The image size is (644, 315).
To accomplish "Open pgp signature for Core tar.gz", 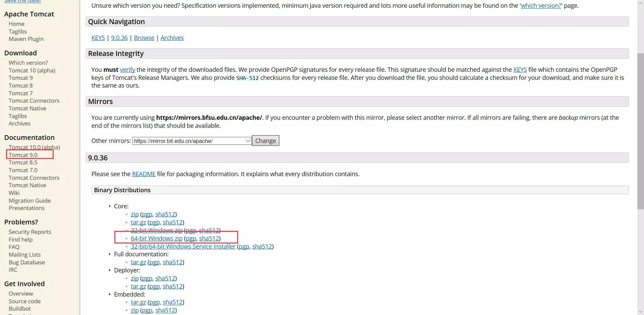I will coord(154,222).
